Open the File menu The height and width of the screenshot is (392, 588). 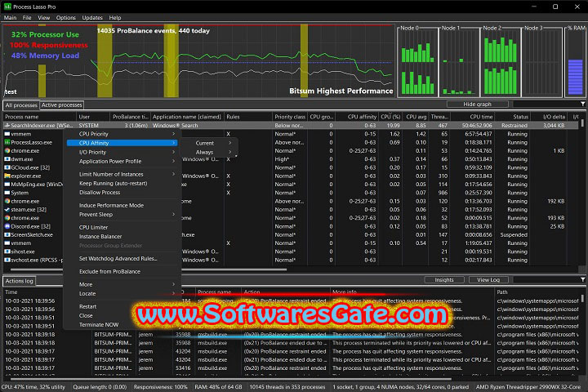(x=27, y=18)
